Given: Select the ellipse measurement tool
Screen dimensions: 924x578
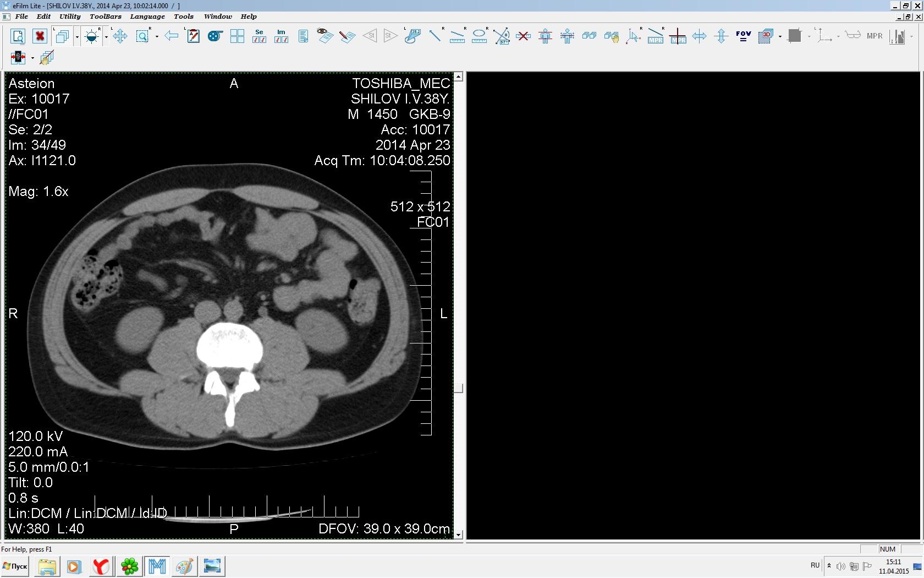Looking at the screenshot, I should (479, 36).
